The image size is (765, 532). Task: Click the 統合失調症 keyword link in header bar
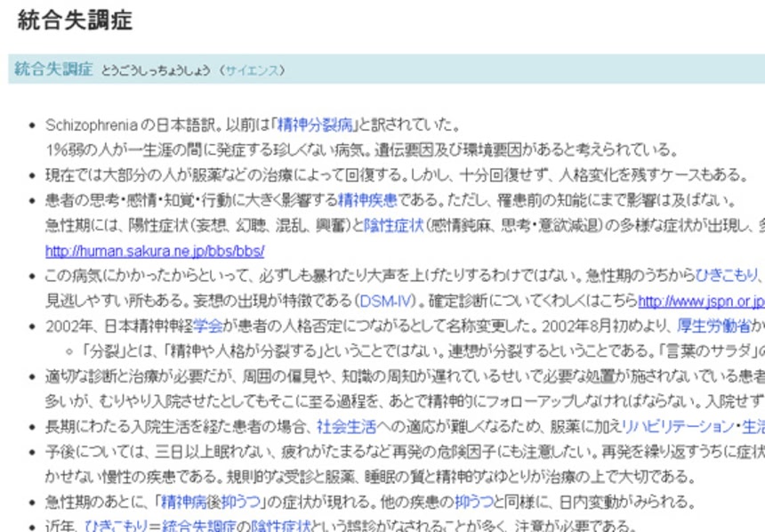coord(53,69)
